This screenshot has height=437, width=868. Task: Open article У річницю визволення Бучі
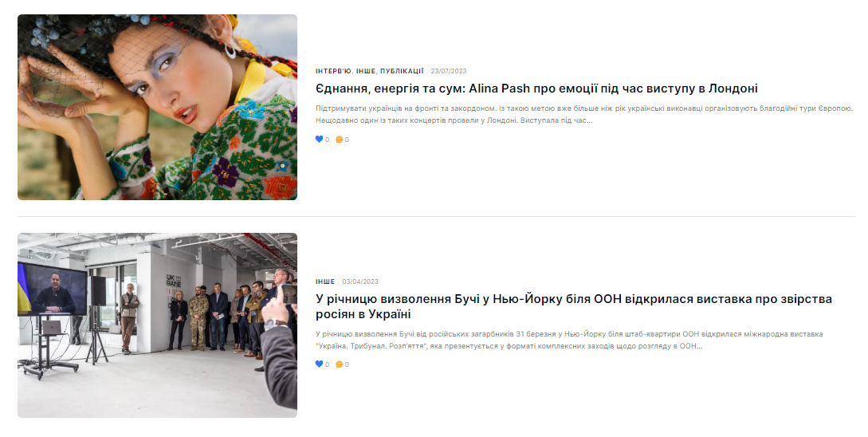574,306
